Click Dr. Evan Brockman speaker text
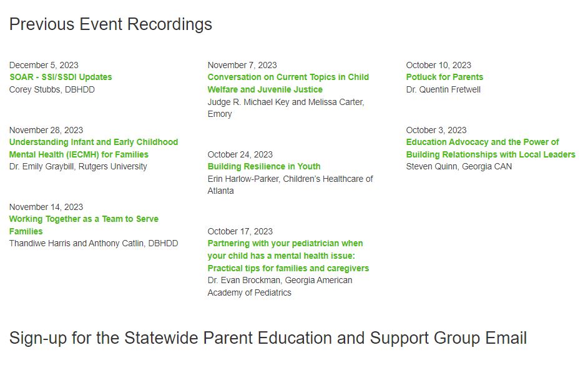The width and height of the screenshot is (588, 365). coord(280,280)
